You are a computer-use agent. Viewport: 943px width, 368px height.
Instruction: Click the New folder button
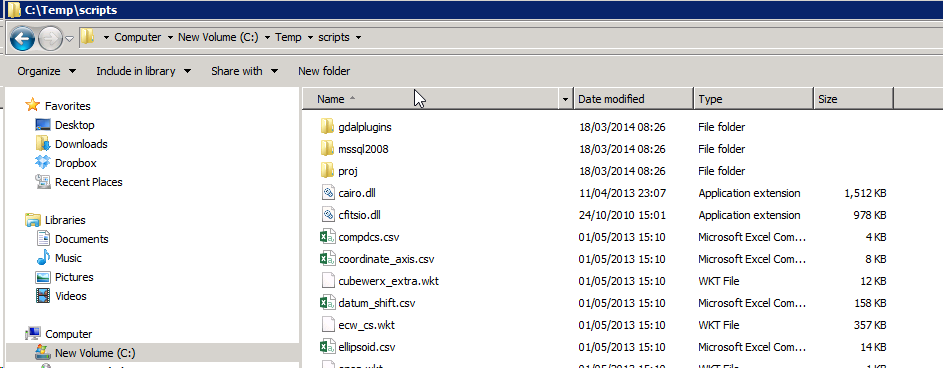(324, 71)
